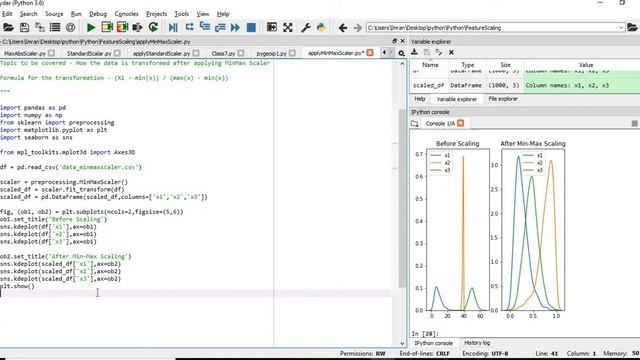Go back with left arrow
This screenshot has width=640, height=360.
coord(343,27)
